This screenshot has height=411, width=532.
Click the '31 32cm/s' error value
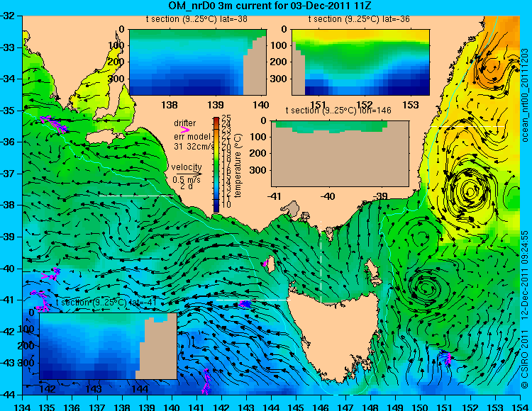(194, 147)
